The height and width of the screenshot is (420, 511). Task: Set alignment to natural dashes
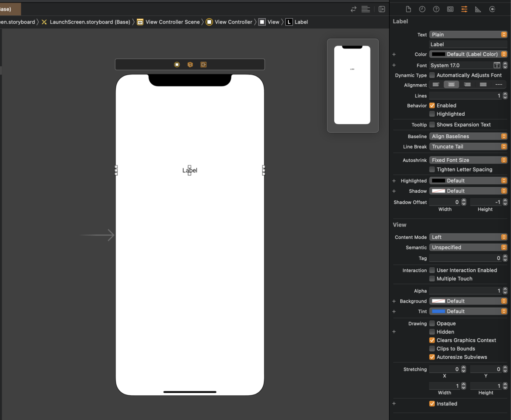click(499, 85)
